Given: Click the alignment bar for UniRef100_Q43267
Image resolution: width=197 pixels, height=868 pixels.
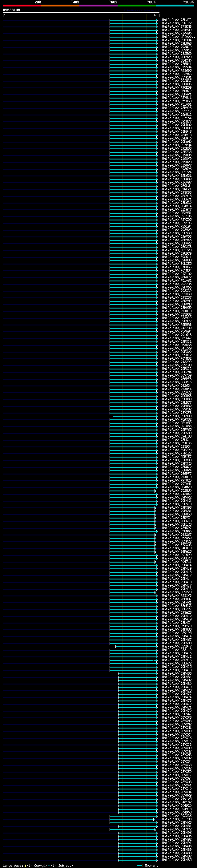Looking at the screenshot, I should (133, 535).
